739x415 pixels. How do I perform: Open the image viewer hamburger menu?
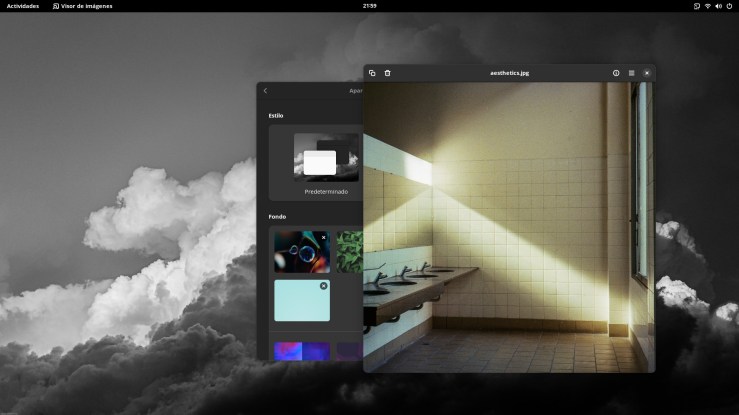(x=632, y=73)
